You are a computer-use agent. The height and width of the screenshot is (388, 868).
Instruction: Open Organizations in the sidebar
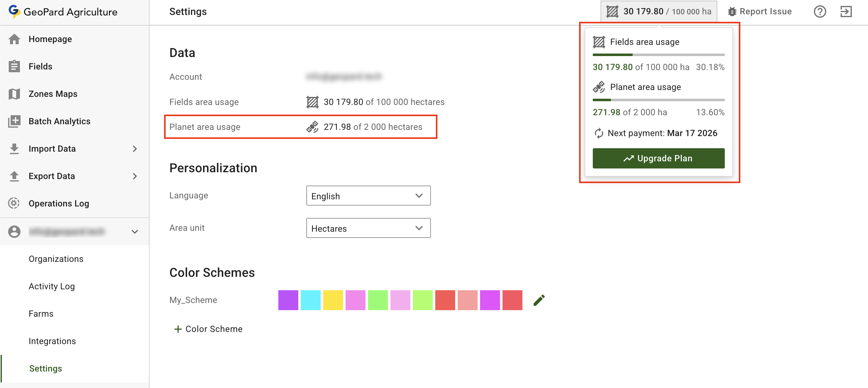[x=56, y=259]
